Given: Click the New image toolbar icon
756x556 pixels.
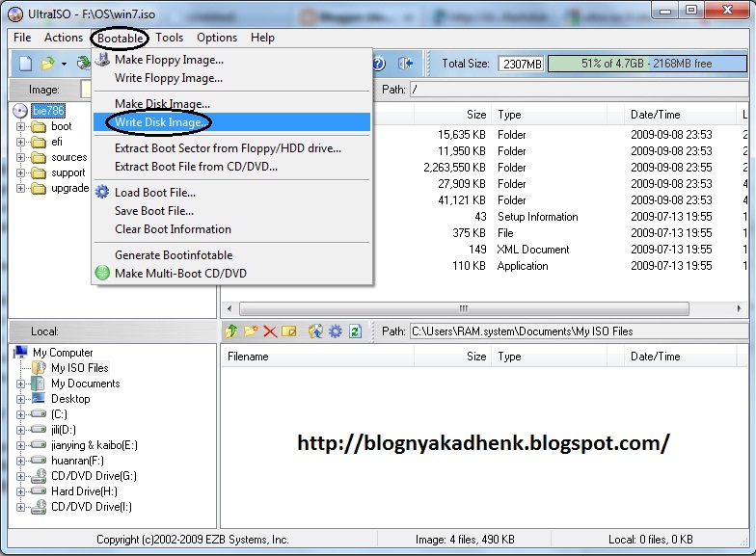Looking at the screenshot, I should (x=25, y=64).
